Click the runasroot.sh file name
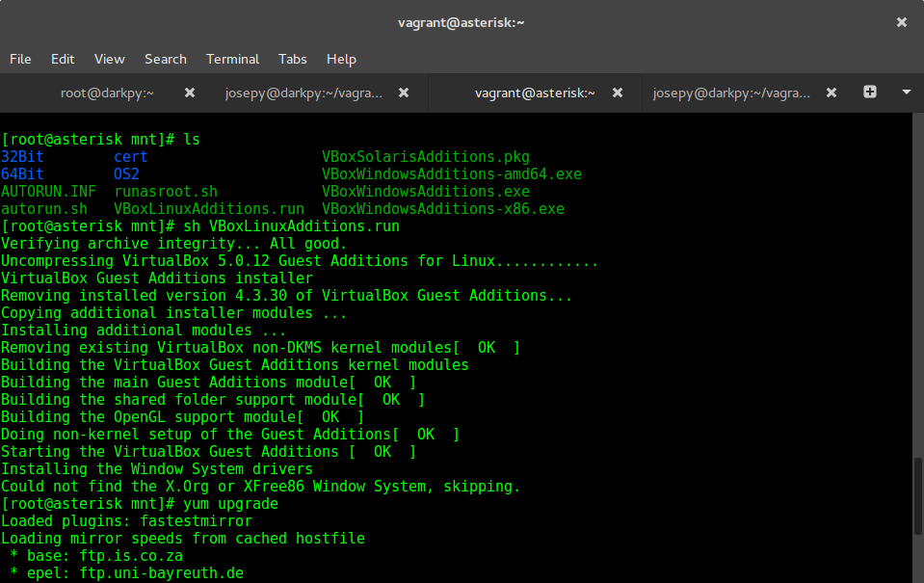924x583 pixels. click(x=166, y=192)
